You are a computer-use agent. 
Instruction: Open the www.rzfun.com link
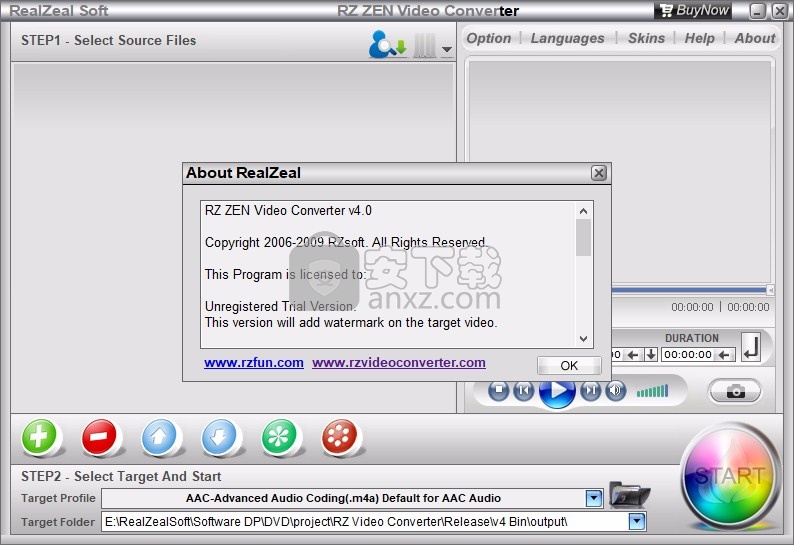254,363
